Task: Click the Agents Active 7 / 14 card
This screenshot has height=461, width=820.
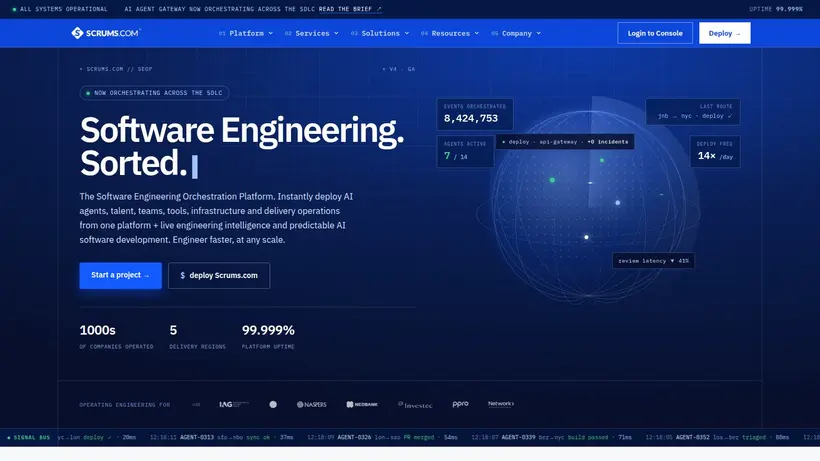Action: point(465,151)
